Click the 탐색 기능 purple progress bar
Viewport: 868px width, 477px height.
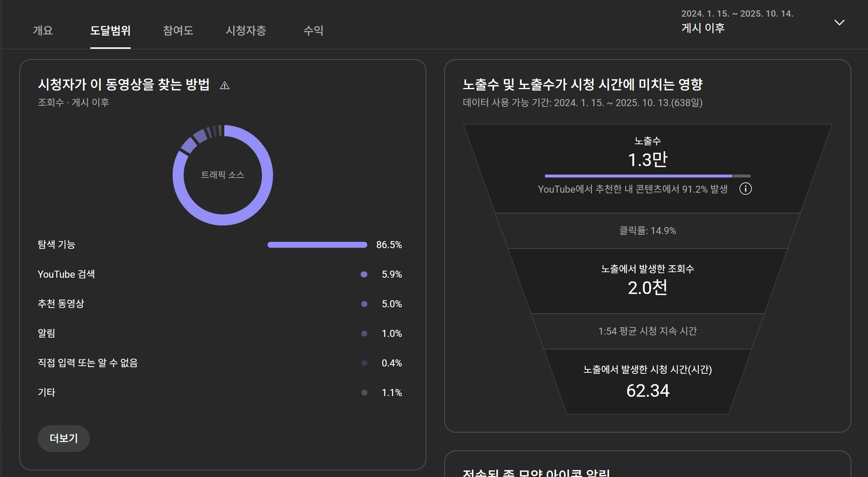pos(317,245)
